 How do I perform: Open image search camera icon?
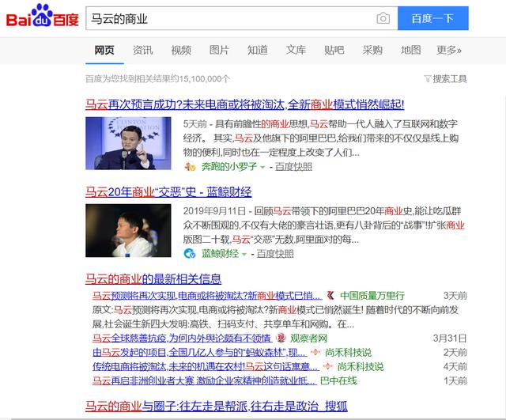(383, 18)
